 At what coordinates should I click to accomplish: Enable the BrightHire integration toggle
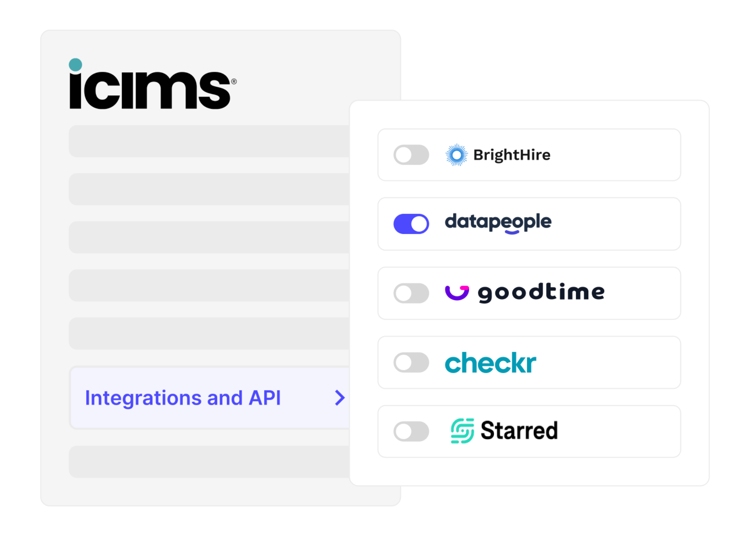click(x=411, y=155)
